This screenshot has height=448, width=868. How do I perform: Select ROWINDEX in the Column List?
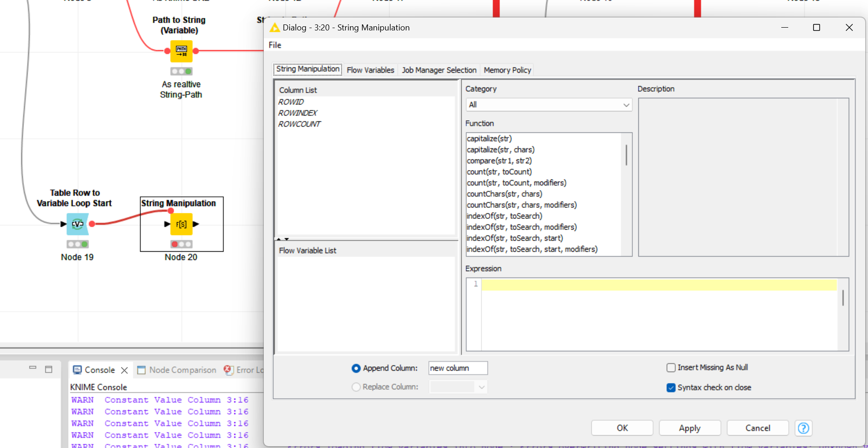point(297,113)
